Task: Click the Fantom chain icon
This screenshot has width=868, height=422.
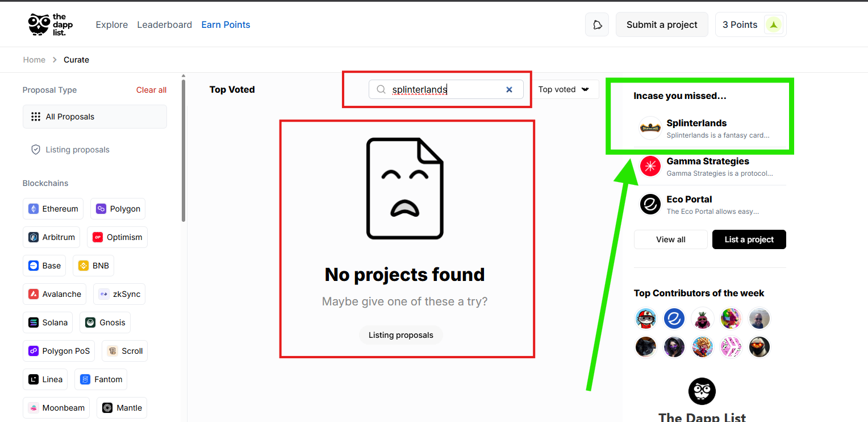Action: coord(85,379)
